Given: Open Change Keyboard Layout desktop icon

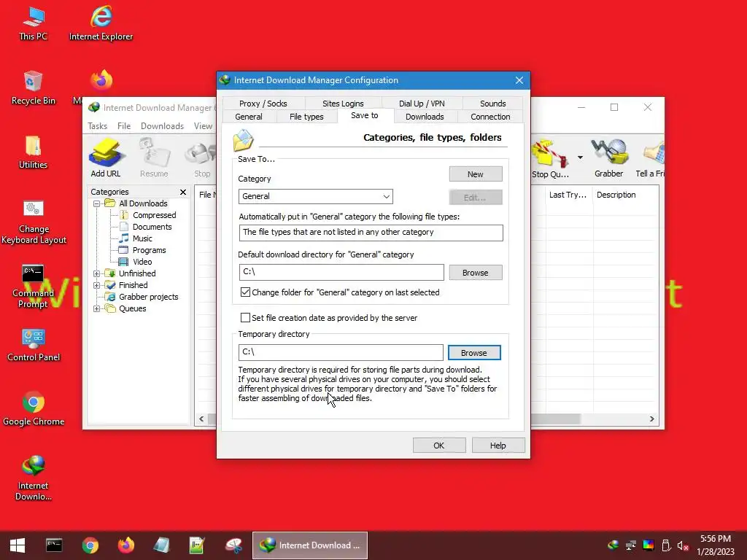Looking at the screenshot, I should [x=34, y=222].
